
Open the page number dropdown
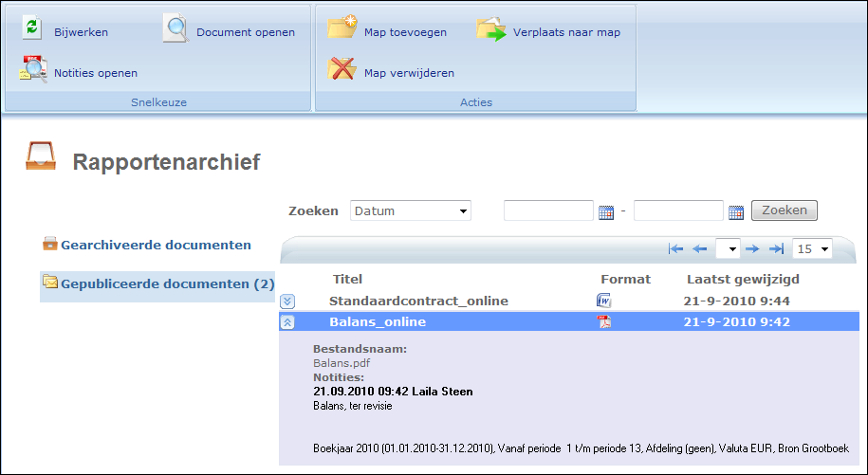[728, 248]
